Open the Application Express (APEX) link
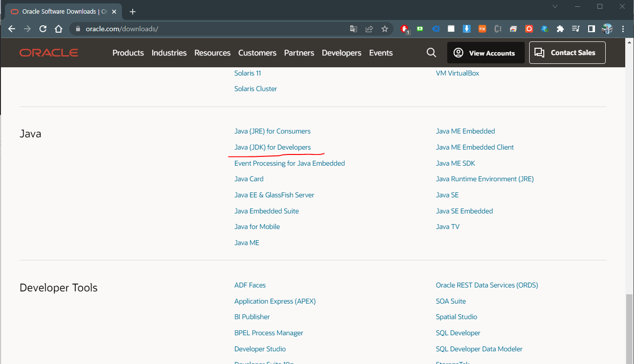This screenshot has height=364, width=634. [x=275, y=301]
